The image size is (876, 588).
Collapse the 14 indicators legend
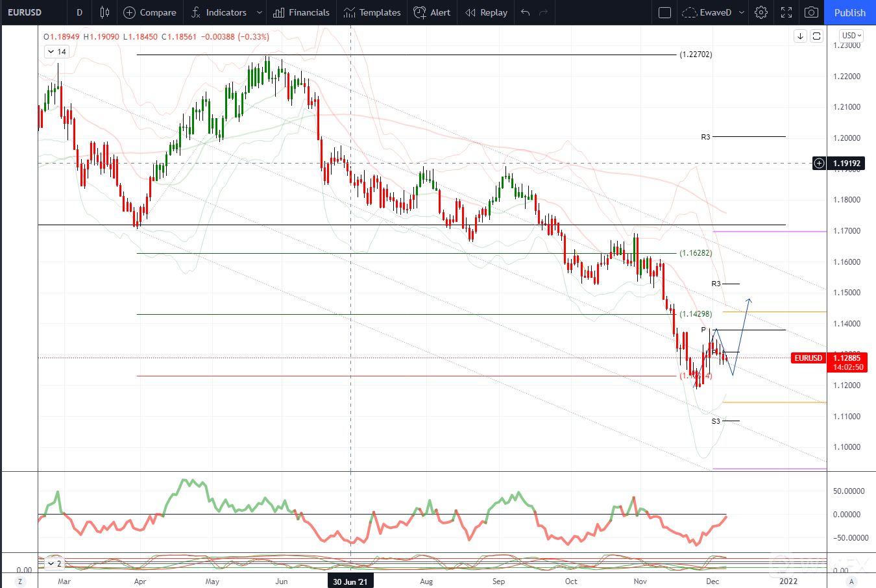pyautogui.click(x=51, y=52)
